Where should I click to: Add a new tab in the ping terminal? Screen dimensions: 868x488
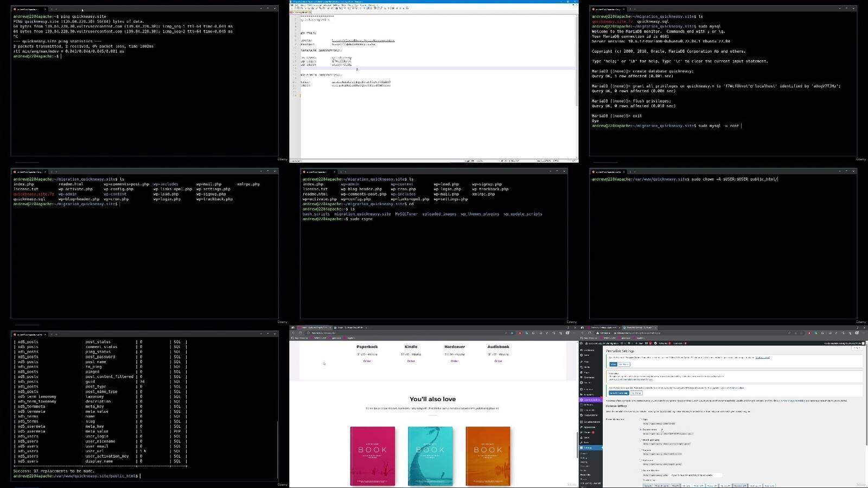coord(52,9)
